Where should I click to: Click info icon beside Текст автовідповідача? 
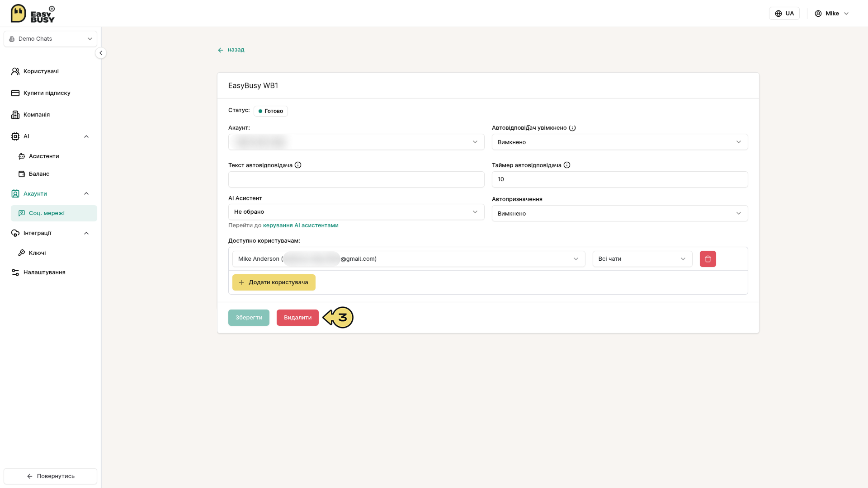point(298,165)
